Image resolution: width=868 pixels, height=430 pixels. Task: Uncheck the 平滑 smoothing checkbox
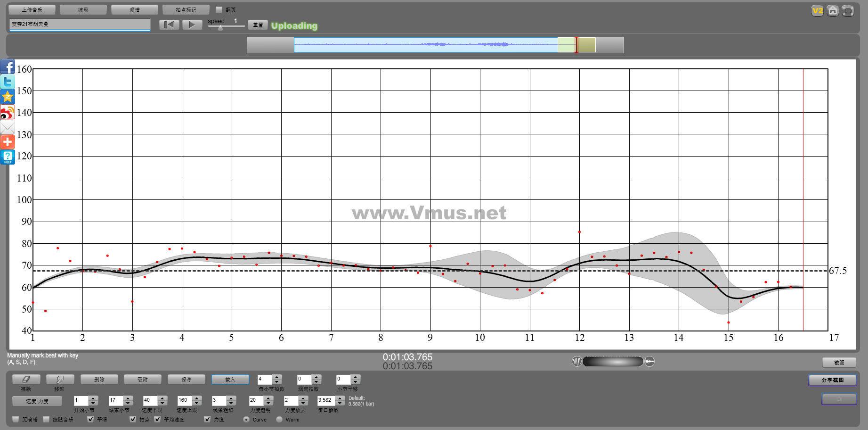91,419
